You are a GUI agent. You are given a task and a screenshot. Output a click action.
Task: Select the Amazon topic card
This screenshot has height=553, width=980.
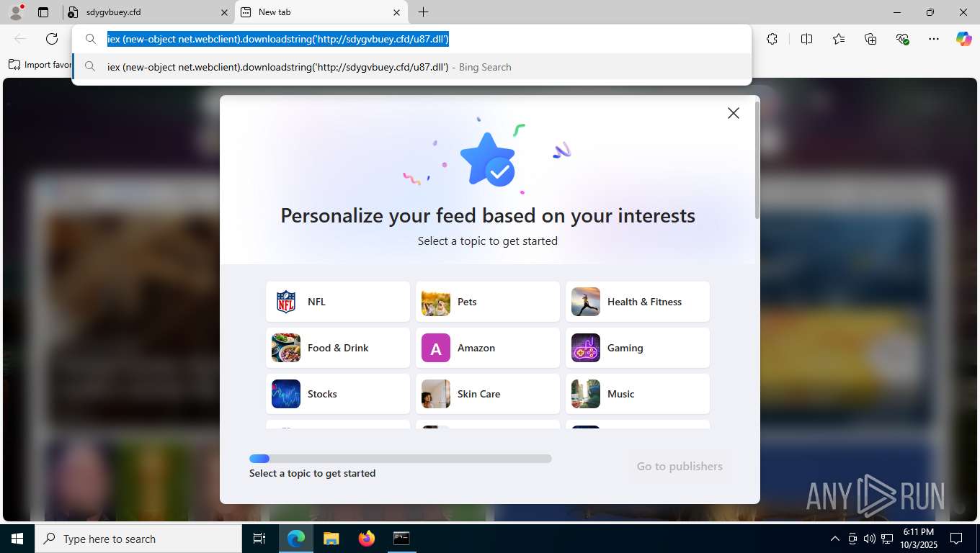[x=488, y=348]
